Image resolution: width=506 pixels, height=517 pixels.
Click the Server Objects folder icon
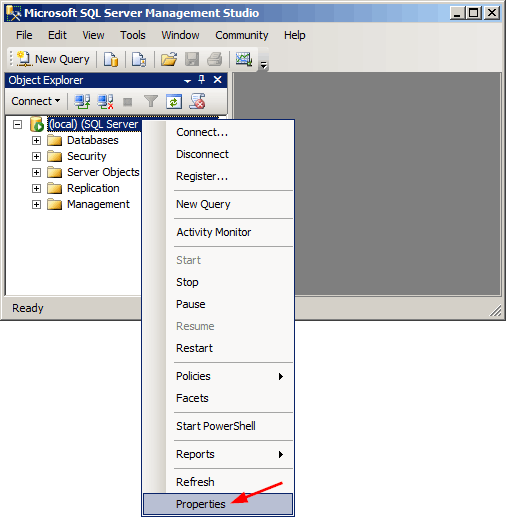coord(54,172)
